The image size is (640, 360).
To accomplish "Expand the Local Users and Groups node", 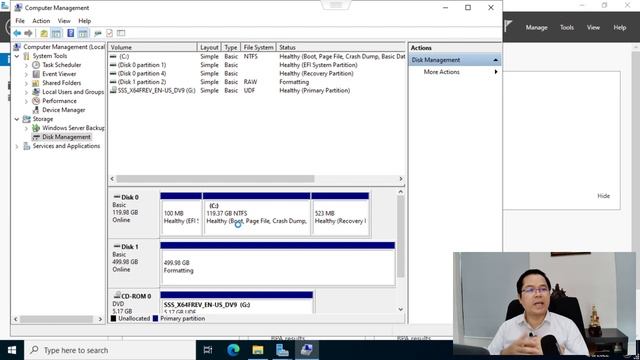I will [x=26, y=92].
